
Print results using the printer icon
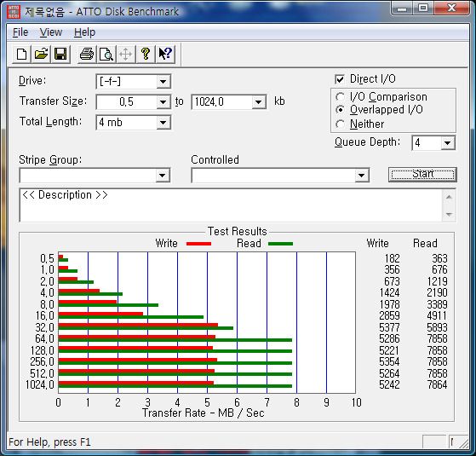(x=87, y=55)
